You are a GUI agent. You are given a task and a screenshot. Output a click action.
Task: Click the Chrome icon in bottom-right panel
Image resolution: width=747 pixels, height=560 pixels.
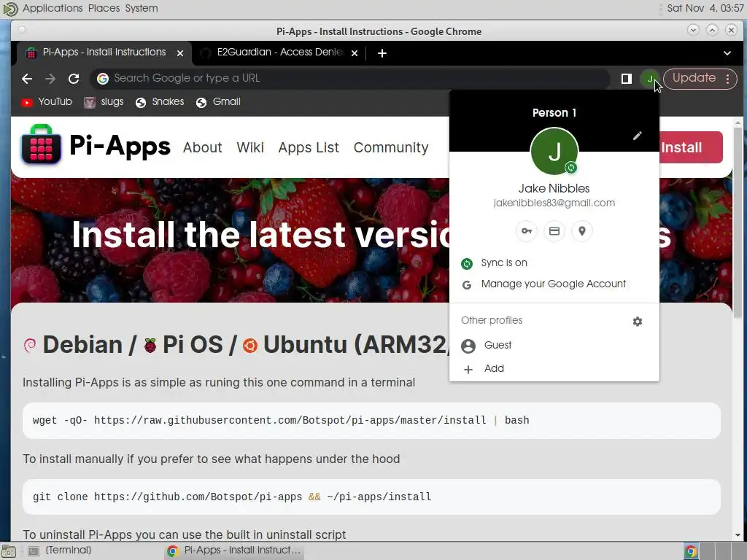[x=691, y=551]
